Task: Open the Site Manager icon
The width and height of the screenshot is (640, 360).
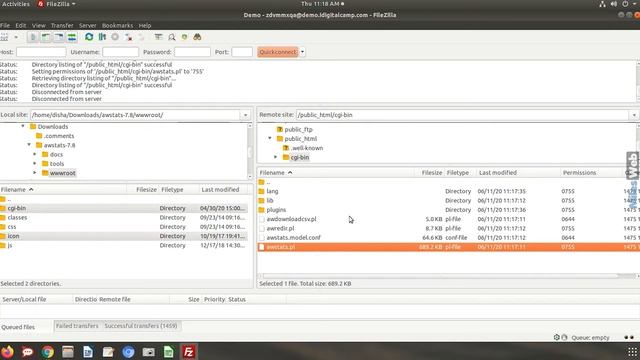Action: coord(4,37)
